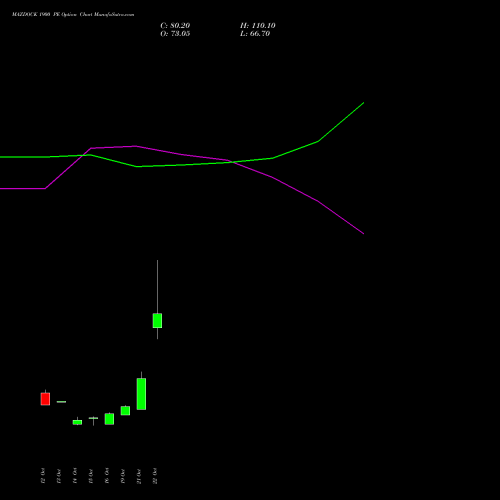Click the MAZDOCK chart title text
Screen dimensions: 500x500
pos(73,15)
